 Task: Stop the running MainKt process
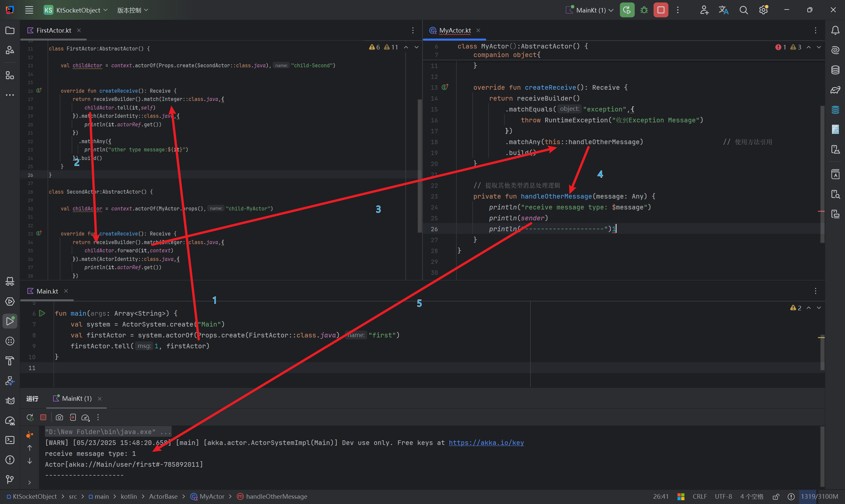click(x=660, y=10)
